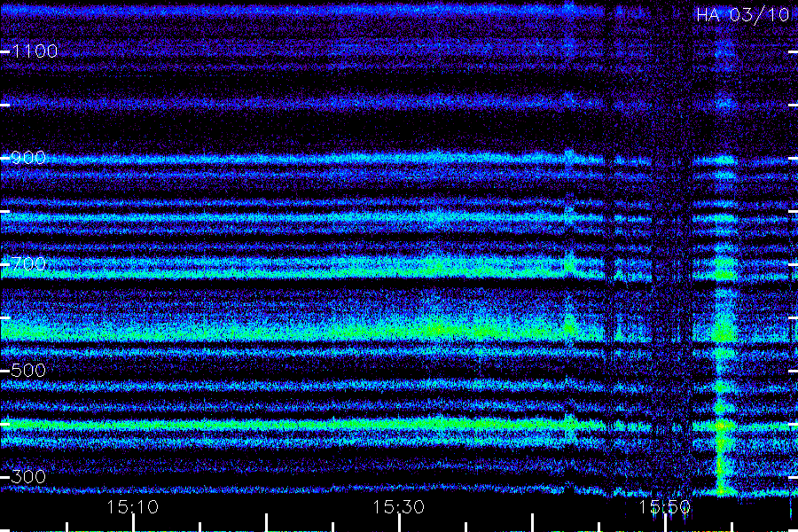Click the 15:30 time axis label
The width and height of the screenshot is (798, 532).
click(x=398, y=507)
